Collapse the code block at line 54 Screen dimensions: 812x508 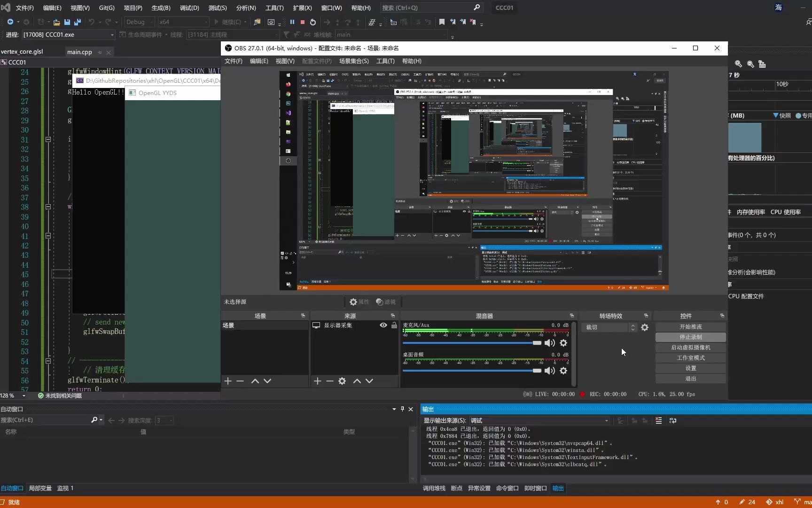48,361
